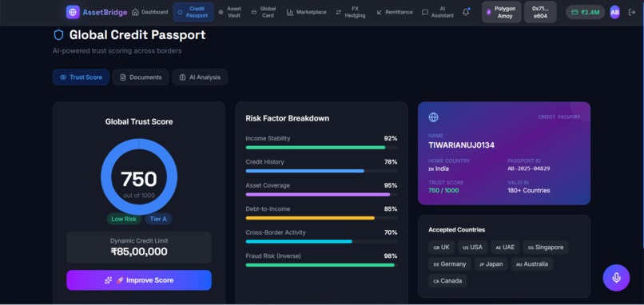Click the Income Stability progress bar
644x305 pixels.
click(321, 148)
